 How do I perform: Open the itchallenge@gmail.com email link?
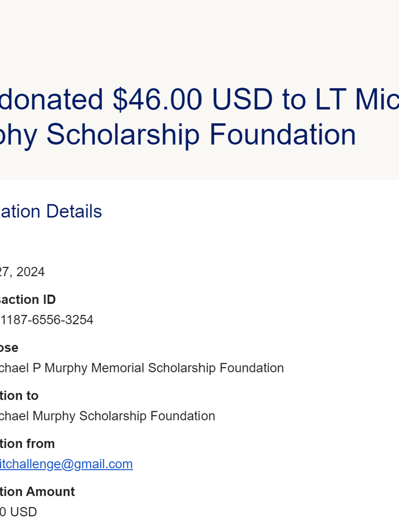pos(66,464)
